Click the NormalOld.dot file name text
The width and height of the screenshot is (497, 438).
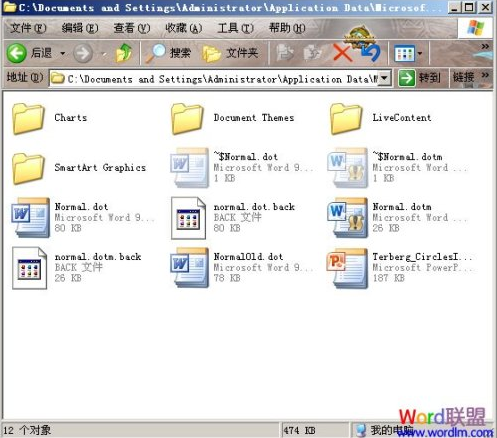[x=248, y=257]
